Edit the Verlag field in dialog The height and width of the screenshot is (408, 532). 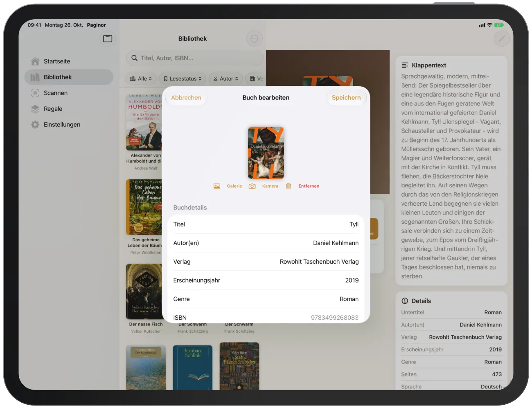click(266, 262)
